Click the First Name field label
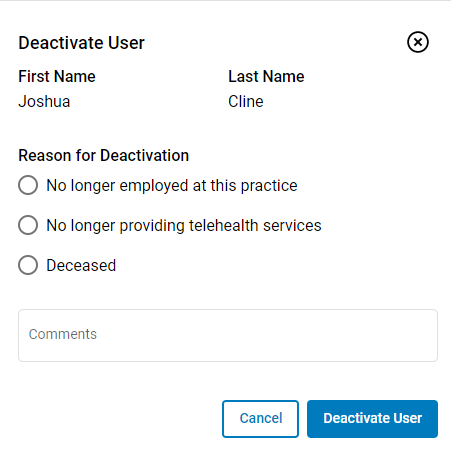Image resolution: width=451 pixels, height=476 pixels. click(57, 76)
